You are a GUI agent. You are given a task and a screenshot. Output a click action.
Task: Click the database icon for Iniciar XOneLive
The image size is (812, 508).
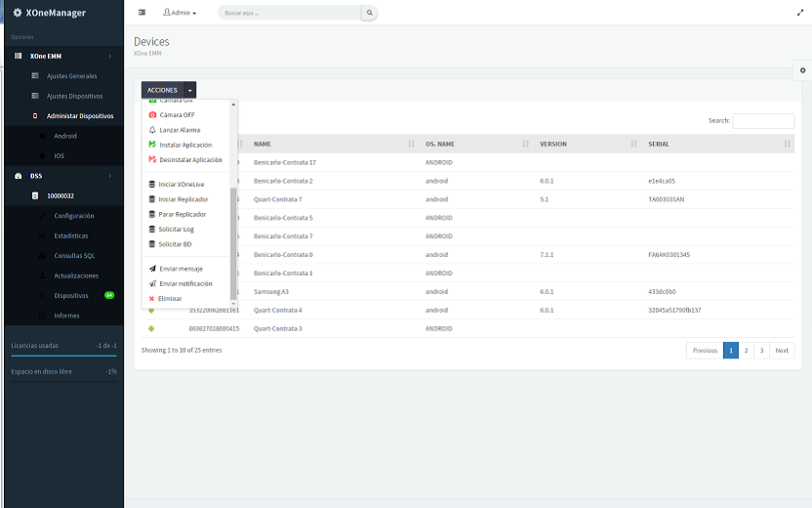click(x=151, y=184)
